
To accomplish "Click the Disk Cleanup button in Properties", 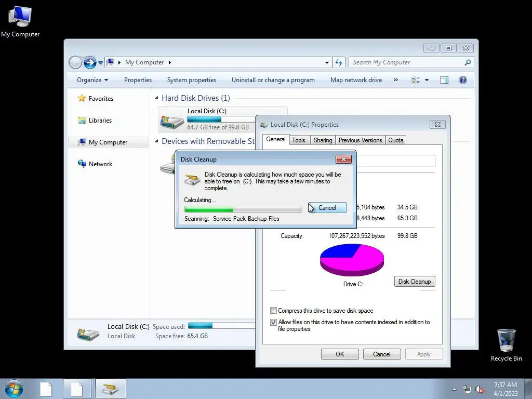I will tap(415, 281).
